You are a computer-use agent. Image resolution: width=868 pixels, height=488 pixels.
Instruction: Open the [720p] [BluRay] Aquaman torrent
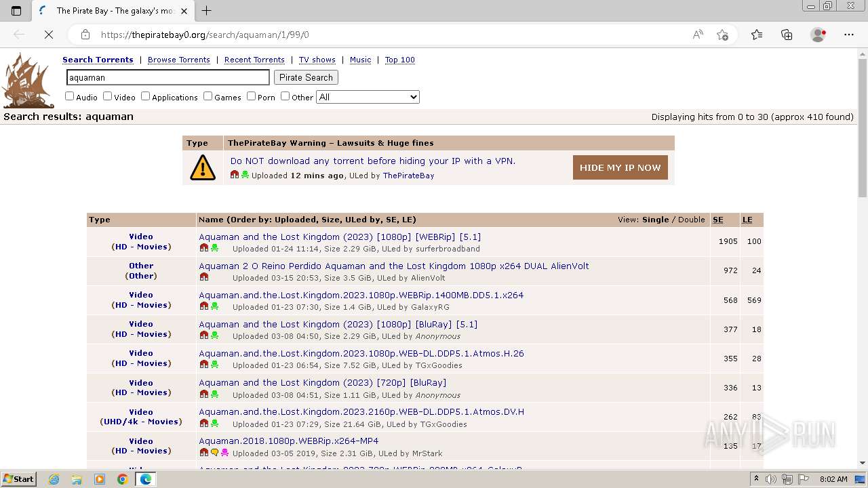(323, 382)
